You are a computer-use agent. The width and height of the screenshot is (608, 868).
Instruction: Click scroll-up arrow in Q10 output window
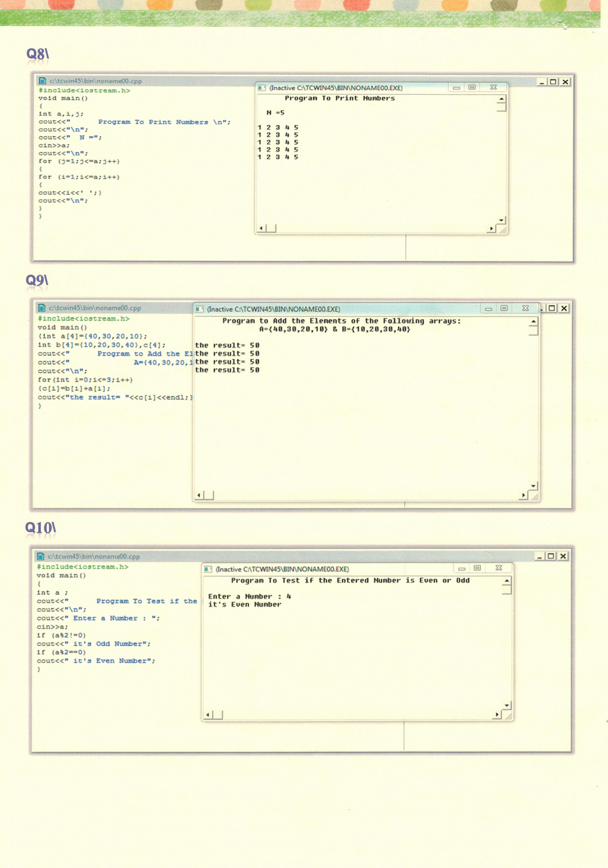(x=507, y=581)
